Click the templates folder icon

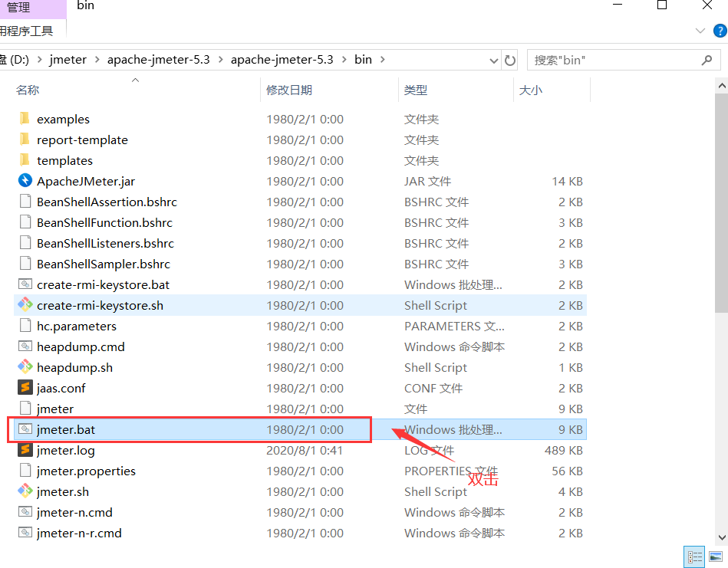(x=25, y=160)
